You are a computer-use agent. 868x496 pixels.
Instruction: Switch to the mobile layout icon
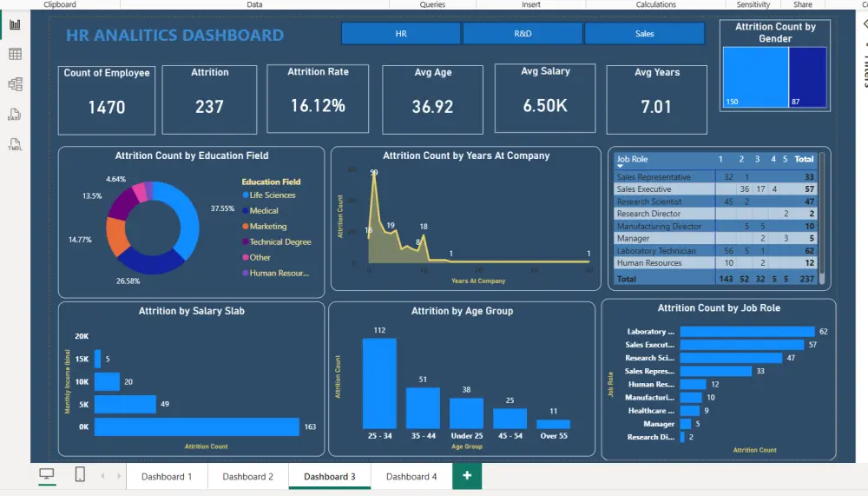(x=80, y=474)
